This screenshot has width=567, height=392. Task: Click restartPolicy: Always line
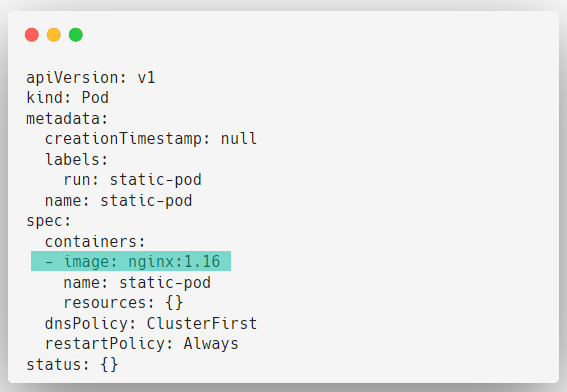(142, 344)
